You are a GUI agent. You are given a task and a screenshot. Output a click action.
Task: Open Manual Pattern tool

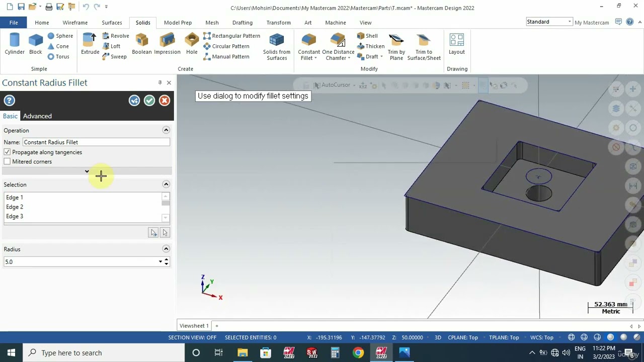(226, 57)
